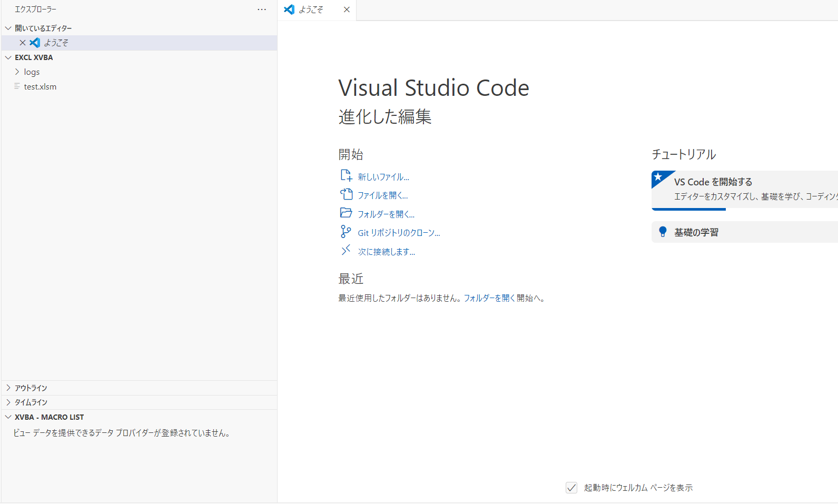Collapse the EXCL XVBA folder section
This screenshot has width=838, height=504.
[x=8, y=57]
